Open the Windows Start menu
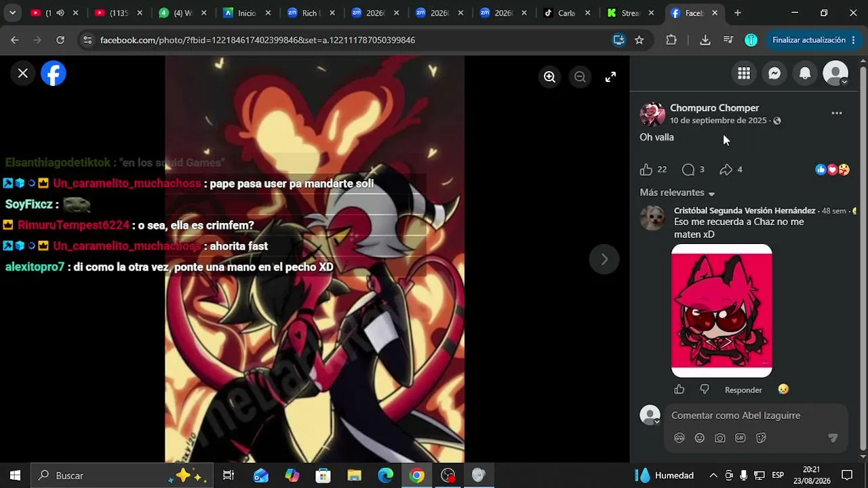 16,476
